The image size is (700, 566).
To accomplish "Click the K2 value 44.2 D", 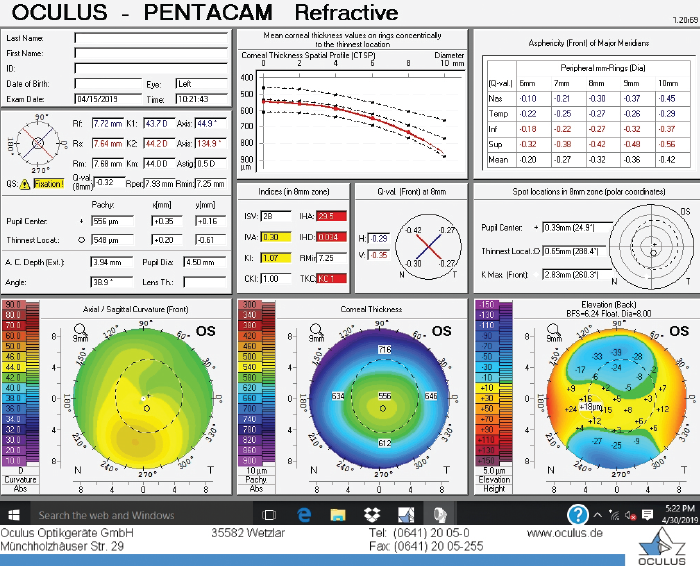I will click(x=158, y=144).
